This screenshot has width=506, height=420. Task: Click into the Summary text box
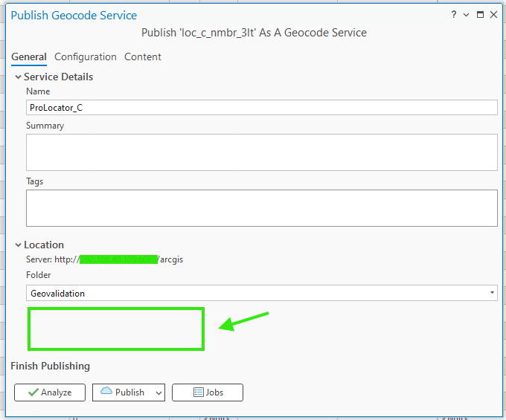(x=261, y=152)
